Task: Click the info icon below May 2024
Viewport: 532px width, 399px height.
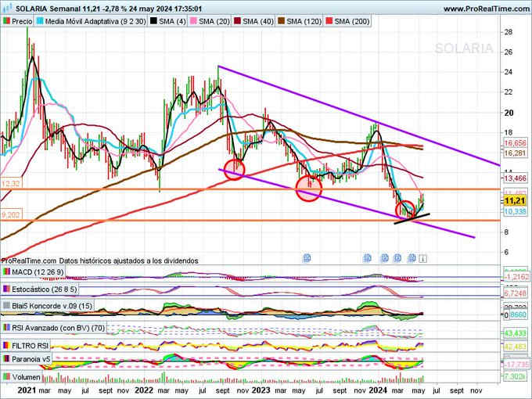Action: [x=422, y=258]
